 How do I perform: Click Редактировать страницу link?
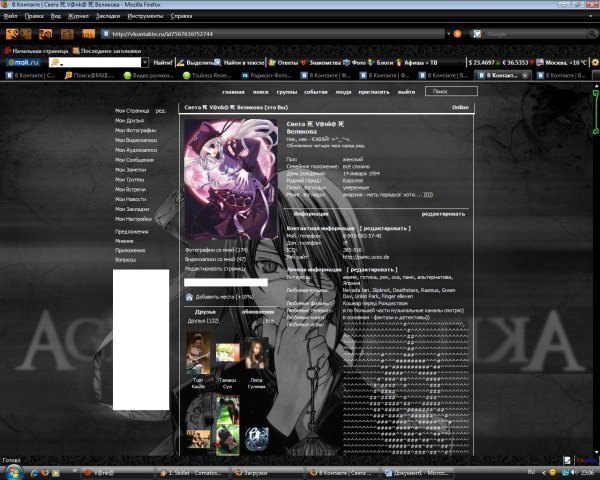click(x=215, y=269)
